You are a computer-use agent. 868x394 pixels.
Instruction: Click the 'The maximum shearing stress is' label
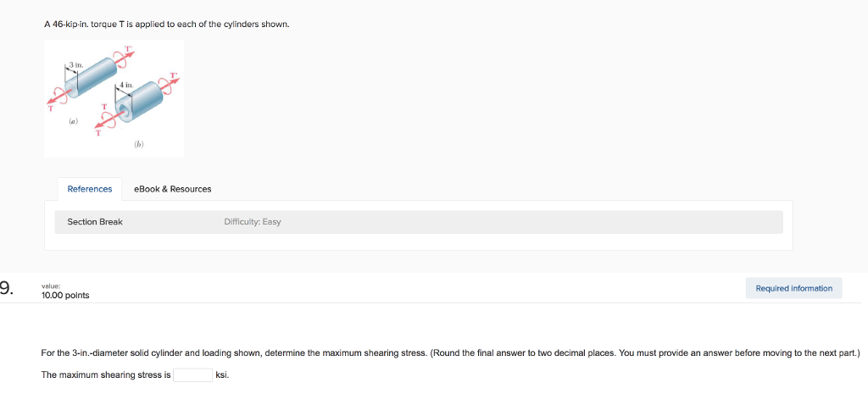pos(106,375)
